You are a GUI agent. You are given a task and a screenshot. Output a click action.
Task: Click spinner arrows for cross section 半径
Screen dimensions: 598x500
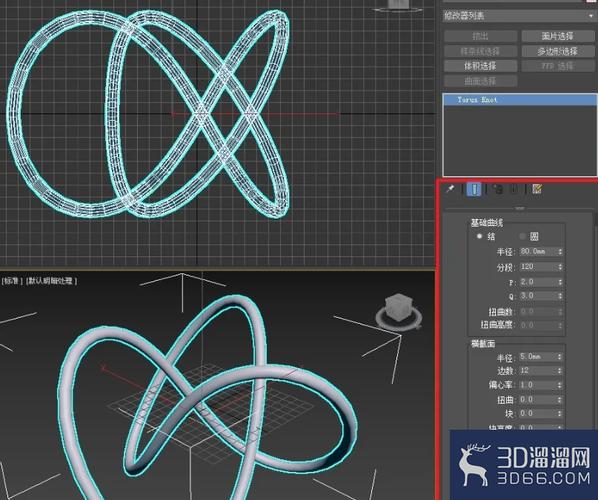coord(560,357)
